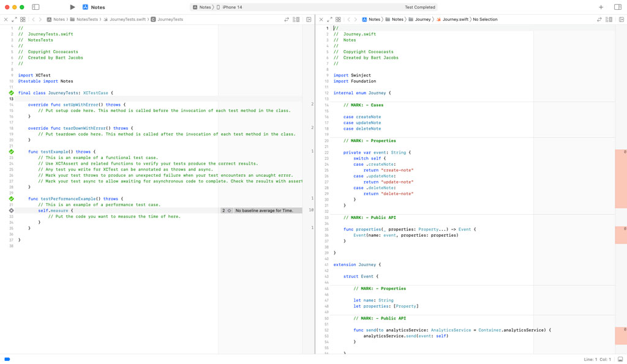The height and width of the screenshot is (364, 627).
Task: Click the Library plus icon in the toolbar
Action: 601,7
